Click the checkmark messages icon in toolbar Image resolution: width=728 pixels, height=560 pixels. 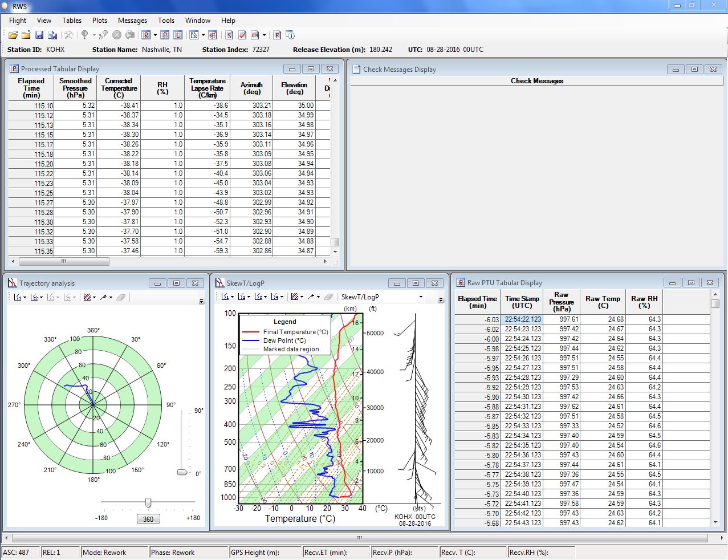pos(242,35)
